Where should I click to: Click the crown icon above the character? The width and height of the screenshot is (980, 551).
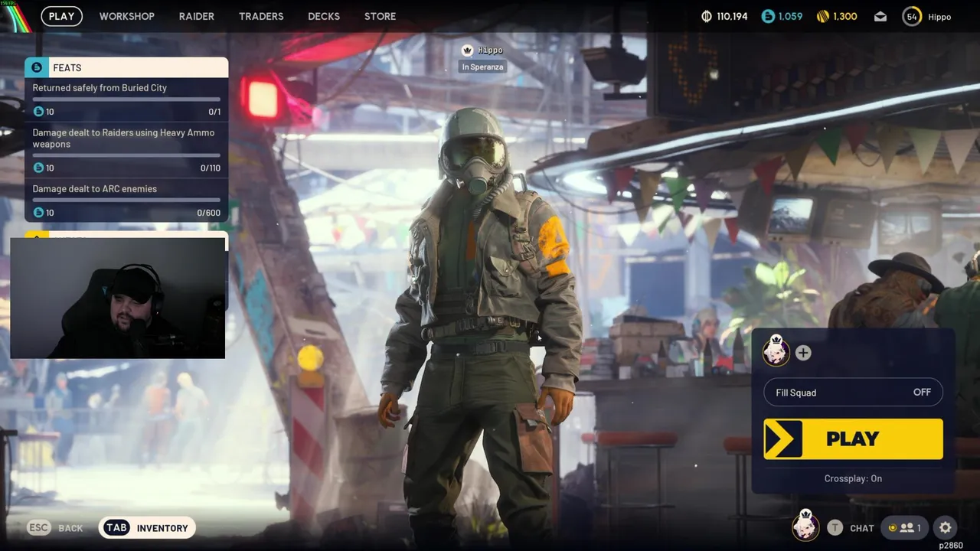click(467, 50)
